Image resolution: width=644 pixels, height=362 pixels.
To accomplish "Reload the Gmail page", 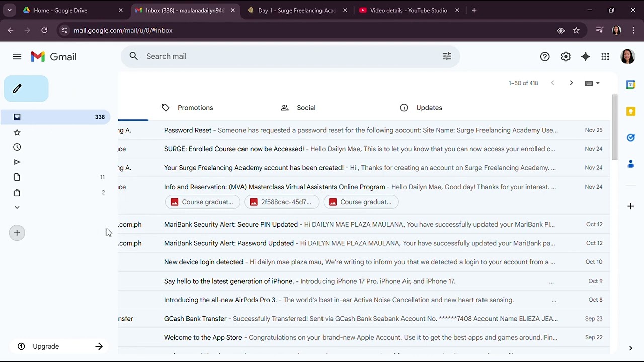I will point(44,30).
